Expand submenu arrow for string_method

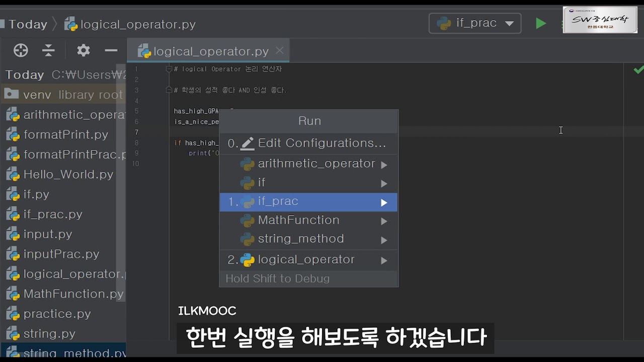pyautogui.click(x=384, y=240)
